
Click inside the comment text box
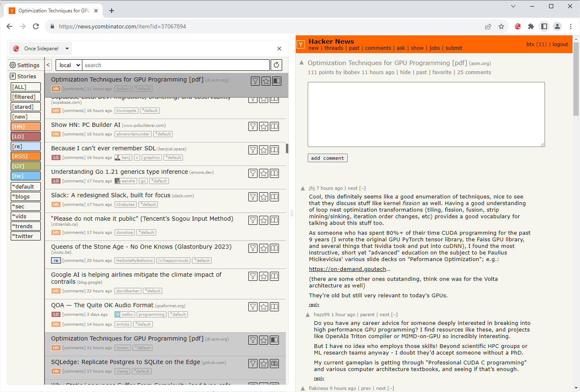pyautogui.click(x=426, y=114)
